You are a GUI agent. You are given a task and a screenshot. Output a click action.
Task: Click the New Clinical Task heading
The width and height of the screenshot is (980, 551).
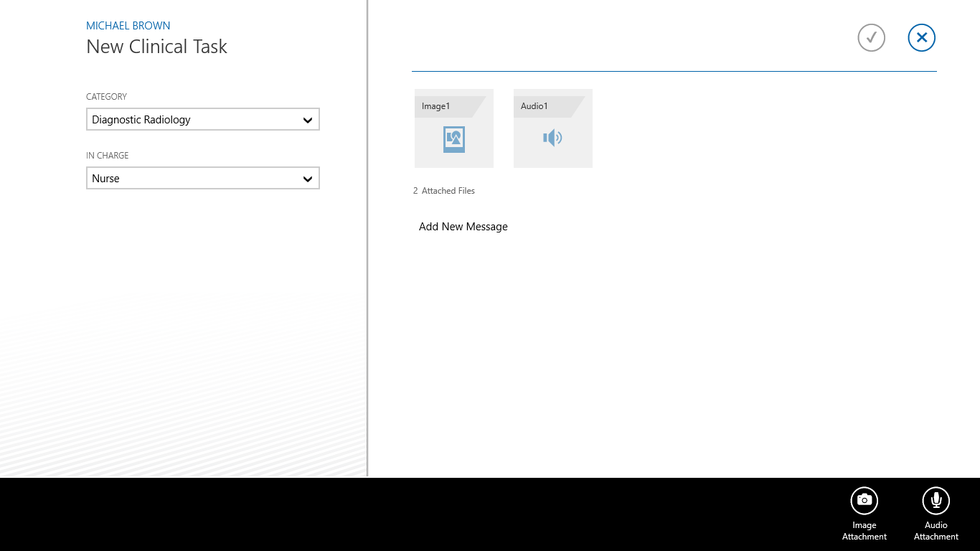tap(156, 46)
